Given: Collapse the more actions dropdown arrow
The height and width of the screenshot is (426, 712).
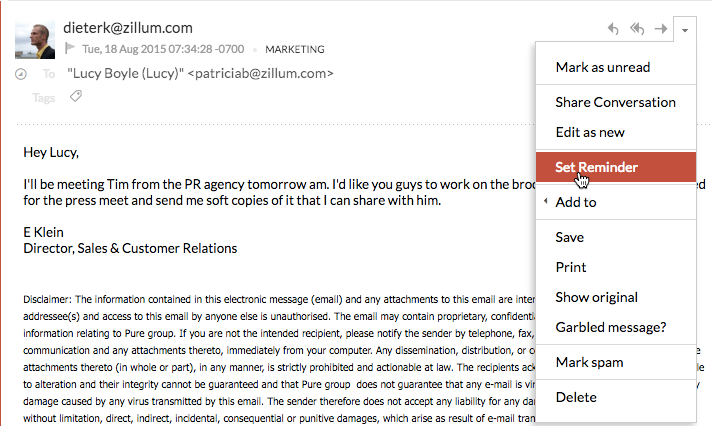Looking at the screenshot, I should (x=685, y=30).
